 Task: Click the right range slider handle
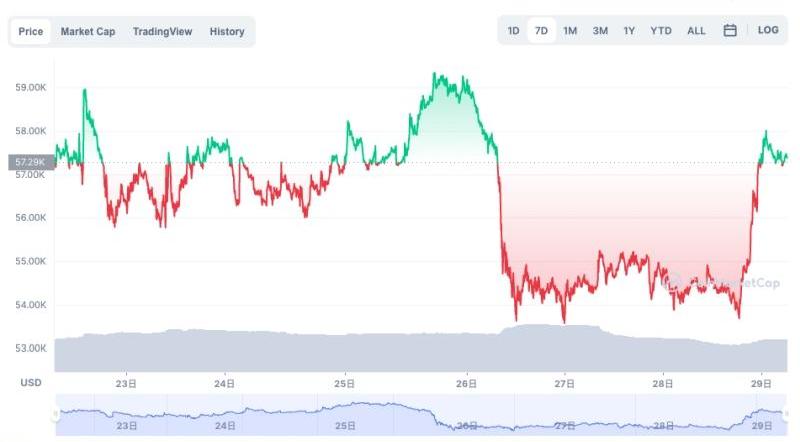click(789, 415)
